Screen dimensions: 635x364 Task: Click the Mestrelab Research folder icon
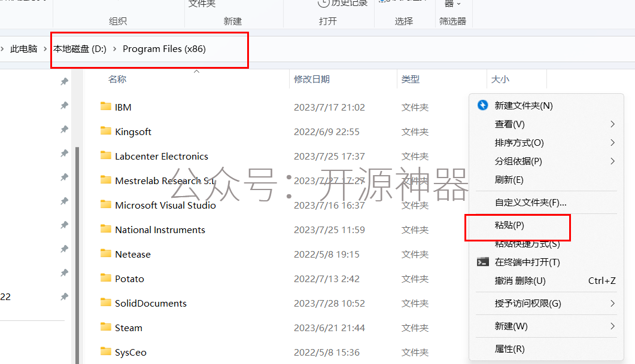coord(106,179)
